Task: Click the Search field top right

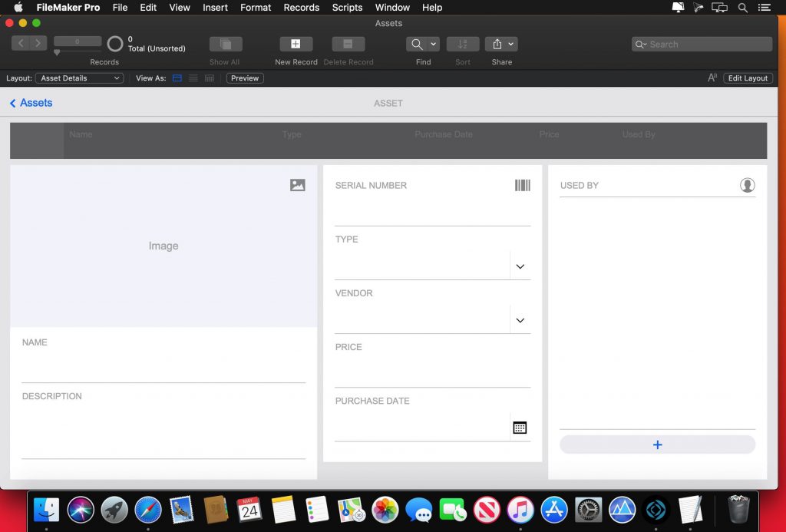Action: [700, 44]
